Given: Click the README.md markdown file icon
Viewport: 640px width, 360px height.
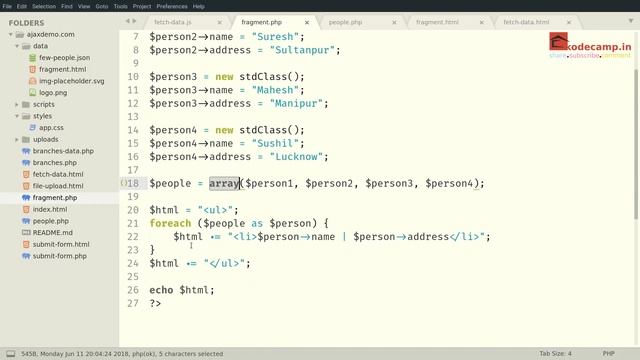Looking at the screenshot, I should point(26,233).
